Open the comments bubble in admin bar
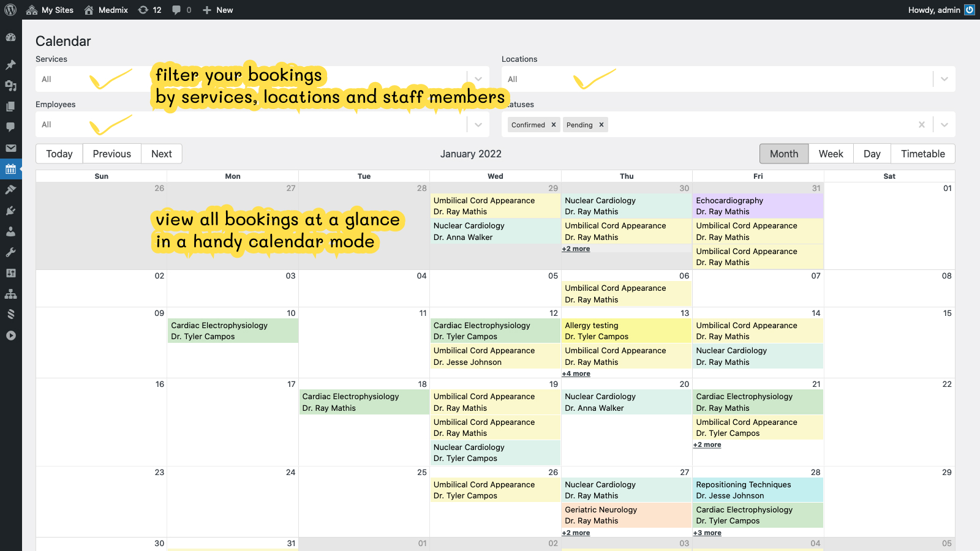The image size is (980, 551). (x=181, y=10)
